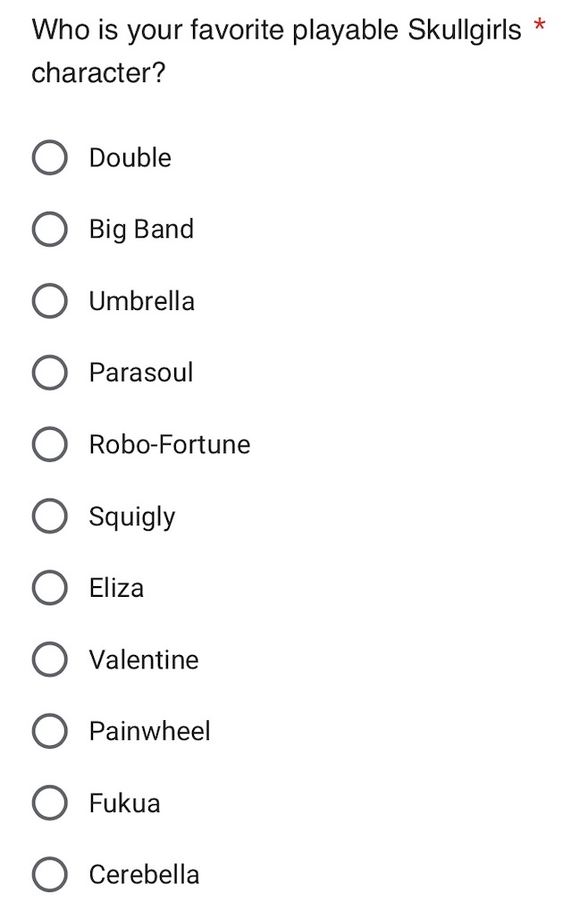Tap the "Robo-Fortune" label text
This screenshot has height=915, width=588.
tap(169, 444)
